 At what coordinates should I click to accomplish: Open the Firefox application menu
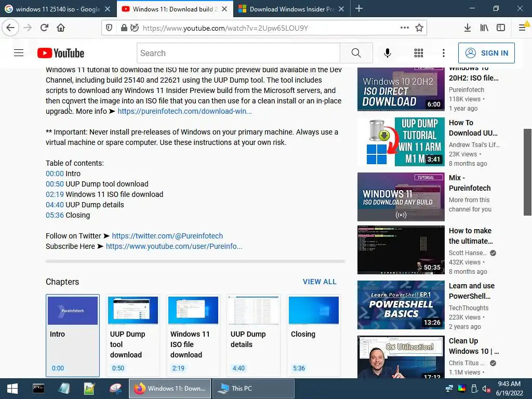[523, 28]
